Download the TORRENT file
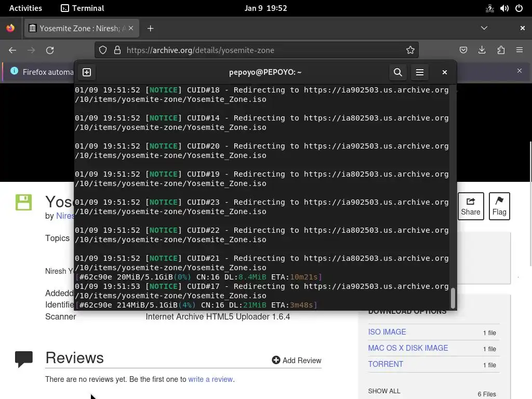Screen dimensions: 532x399 [386, 364]
